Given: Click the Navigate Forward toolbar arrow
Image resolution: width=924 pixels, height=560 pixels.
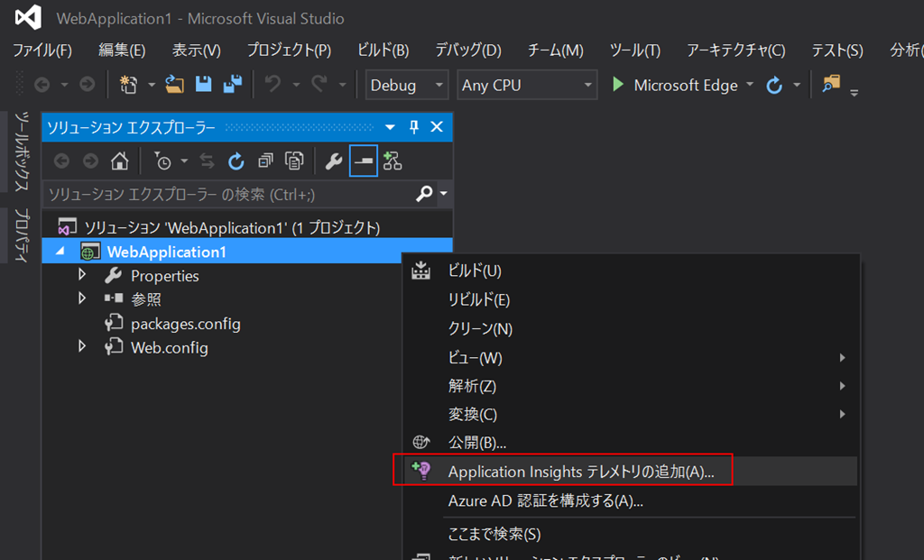Looking at the screenshot, I should coord(88,85).
